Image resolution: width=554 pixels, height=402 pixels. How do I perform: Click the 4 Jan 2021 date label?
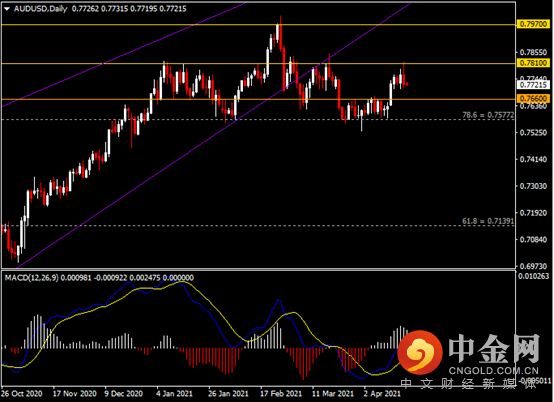point(175,394)
